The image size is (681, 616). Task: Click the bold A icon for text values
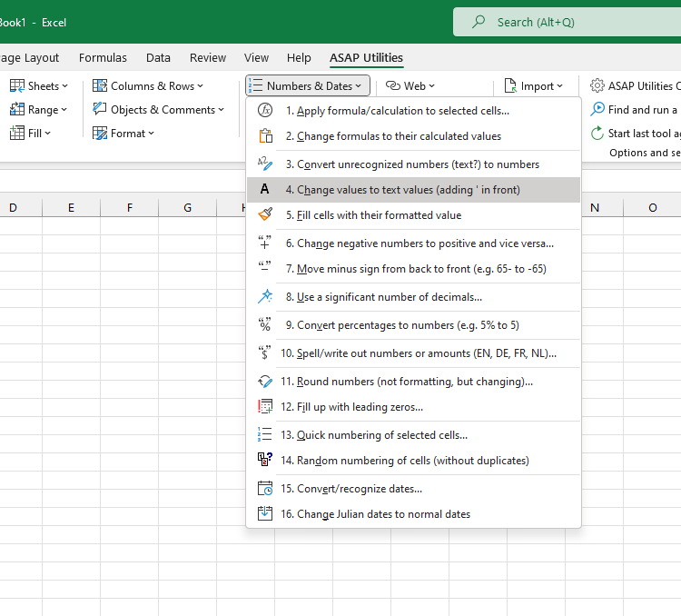point(264,189)
